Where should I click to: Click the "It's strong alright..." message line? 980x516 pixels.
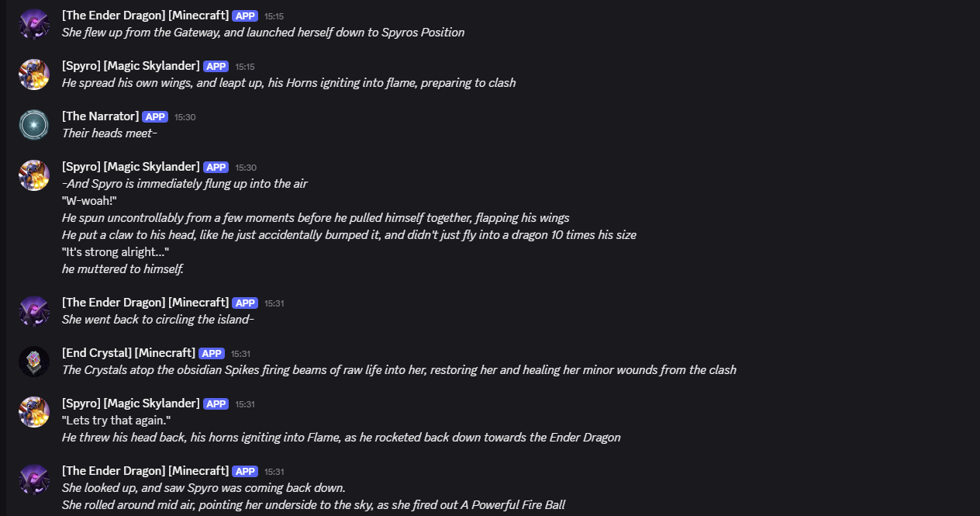[116, 252]
